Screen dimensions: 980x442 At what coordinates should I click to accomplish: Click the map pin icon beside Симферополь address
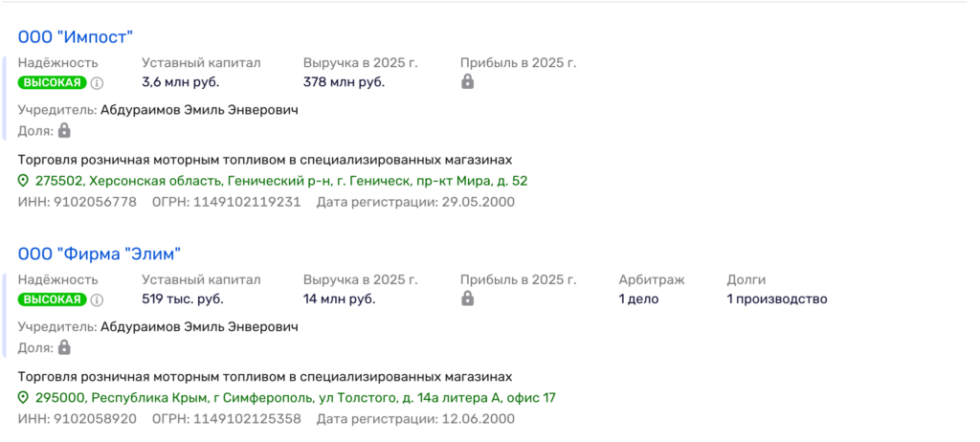pos(25,398)
